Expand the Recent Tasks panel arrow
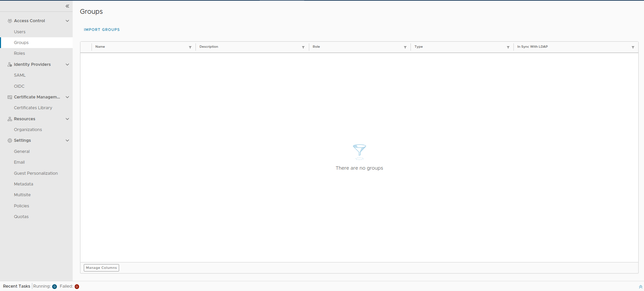Image resolution: width=644 pixels, height=291 pixels. tap(640, 287)
